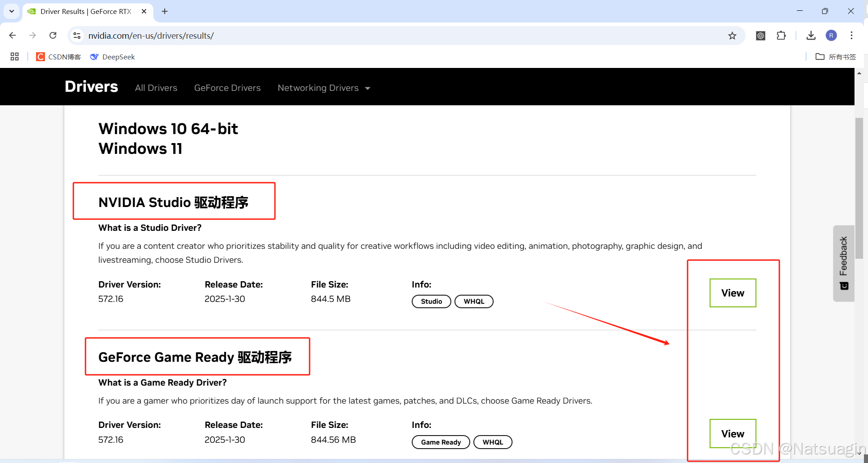Viewport: 868px width, 463px height.
Task: Open the ChatGPT-style extension icon in toolbar
Action: tap(760, 36)
